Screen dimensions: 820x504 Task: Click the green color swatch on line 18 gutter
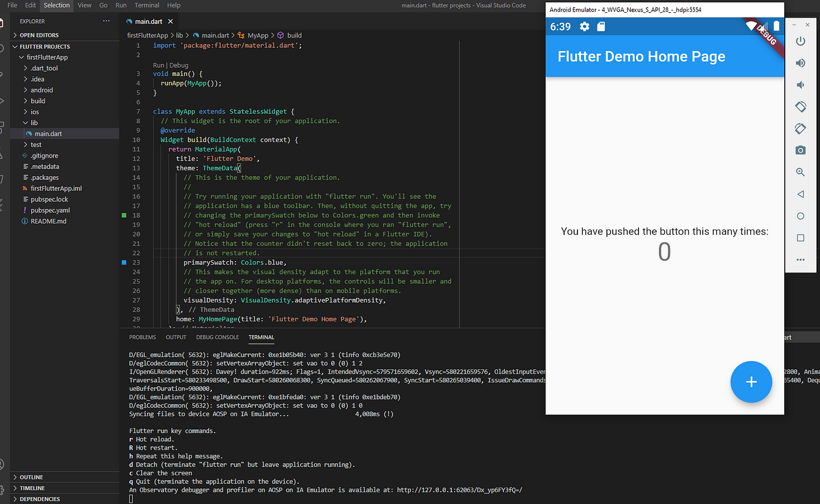(x=124, y=215)
